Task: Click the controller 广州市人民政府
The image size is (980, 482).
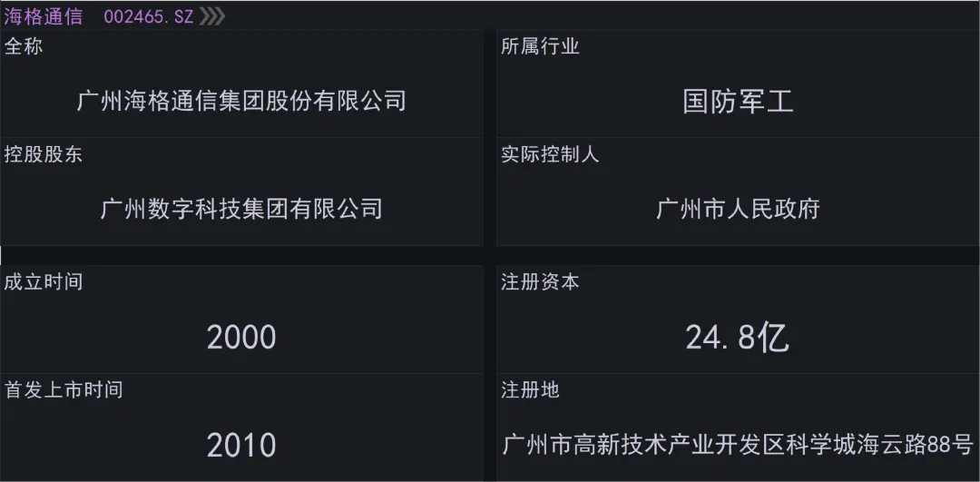Action: 738,209
